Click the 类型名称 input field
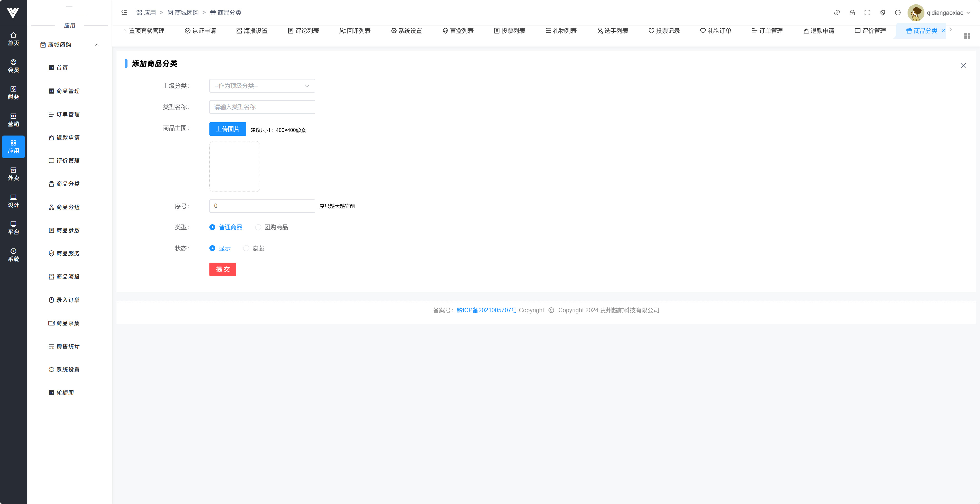This screenshot has width=980, height=504. pyautogui.click(x=262, y=107)
